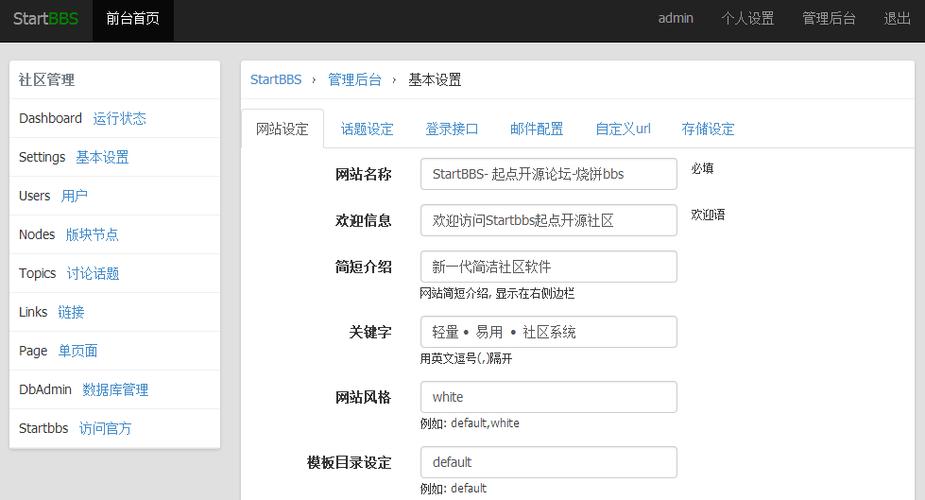Open Links 链接 in the sidebar

pos(71,312)
